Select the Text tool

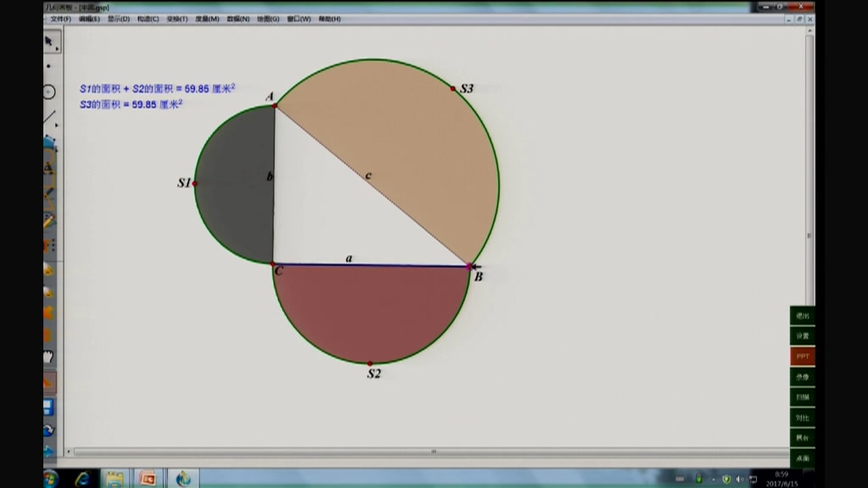point(49,169)
